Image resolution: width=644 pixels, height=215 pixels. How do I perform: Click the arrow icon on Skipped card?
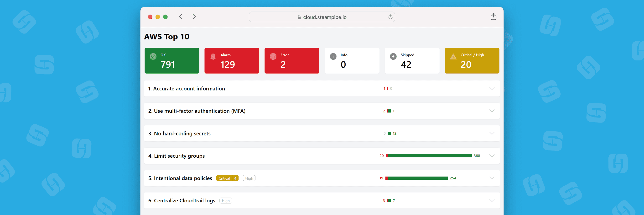tap(393, 56)
